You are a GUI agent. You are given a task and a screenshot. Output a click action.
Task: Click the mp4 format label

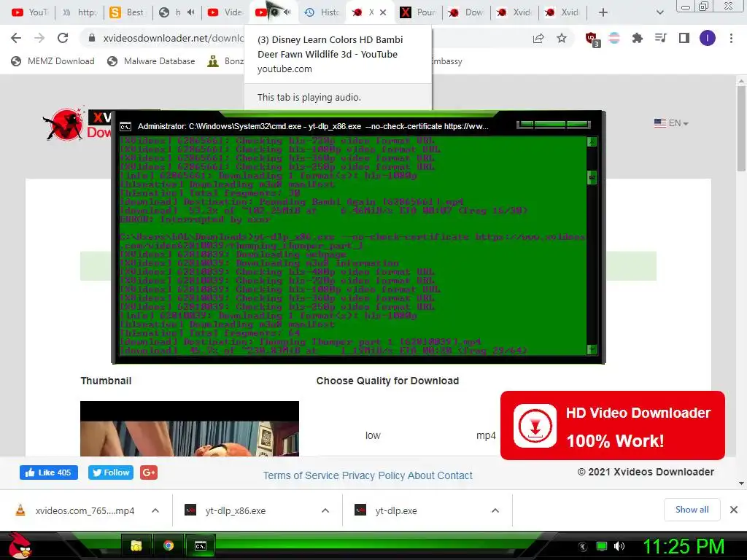486,436
